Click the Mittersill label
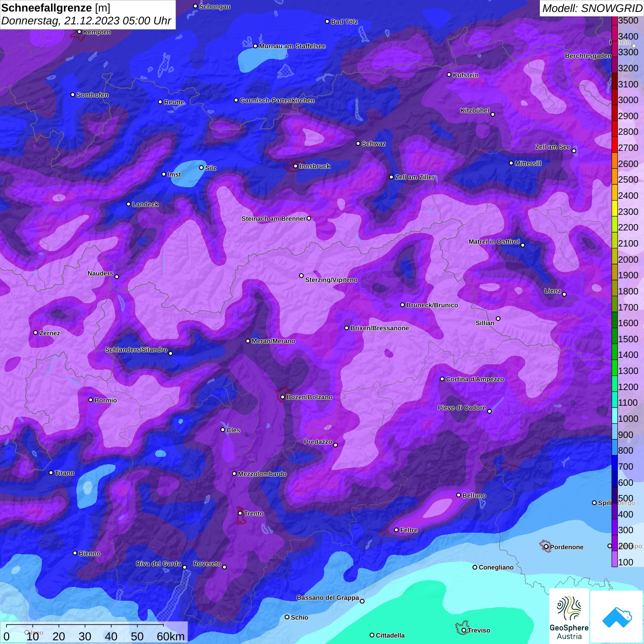 pos(529,163)
